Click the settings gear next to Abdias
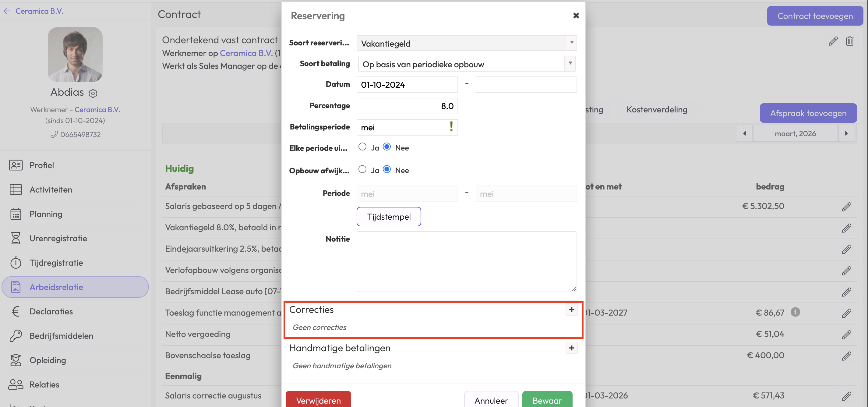 coord(93,93)
